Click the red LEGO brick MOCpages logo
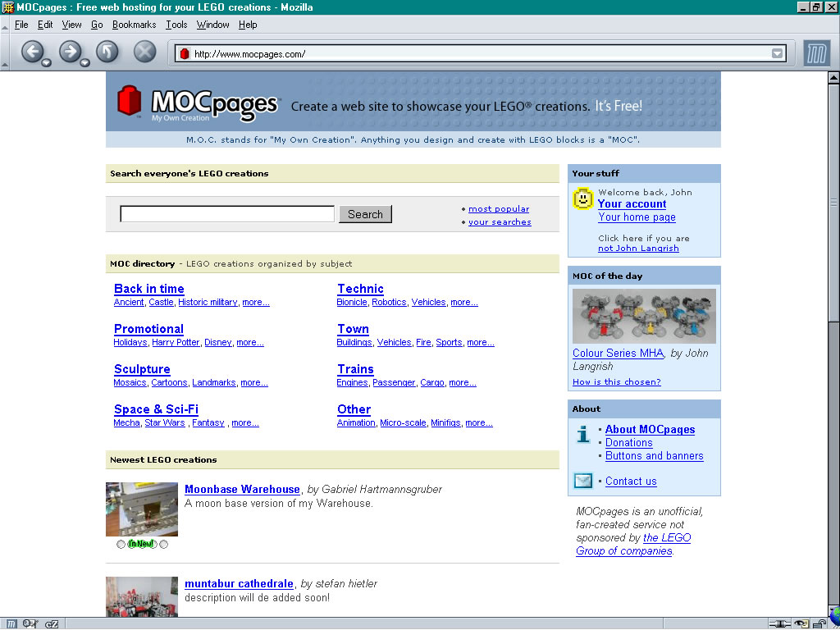840x630 pixels. coord(129,100)
